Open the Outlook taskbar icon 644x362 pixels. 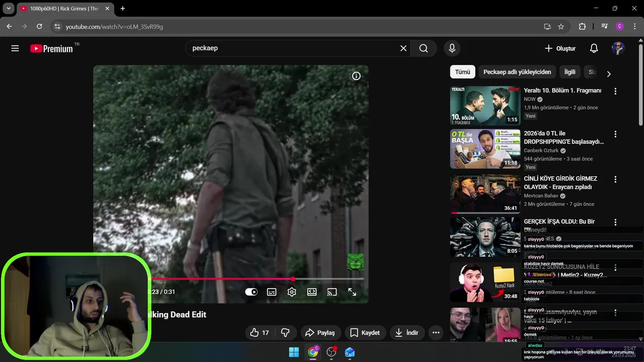point(350,352)
